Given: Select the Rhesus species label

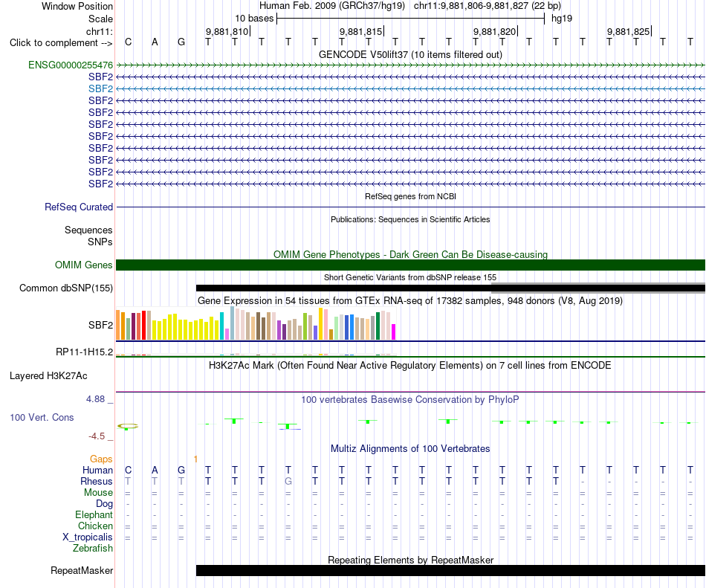Looking at the screenshot, I should point(97,481).
